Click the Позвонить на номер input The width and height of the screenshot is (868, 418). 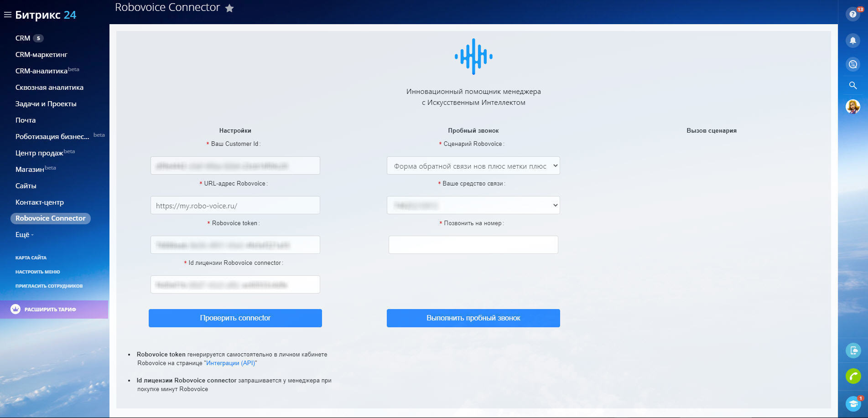pos(473,245)
